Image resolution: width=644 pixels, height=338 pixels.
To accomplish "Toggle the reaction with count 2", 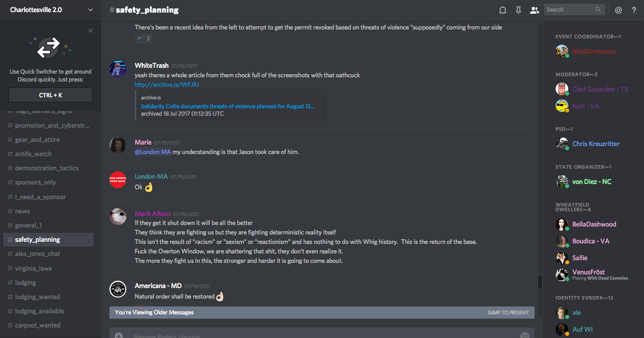I will 144,38.
